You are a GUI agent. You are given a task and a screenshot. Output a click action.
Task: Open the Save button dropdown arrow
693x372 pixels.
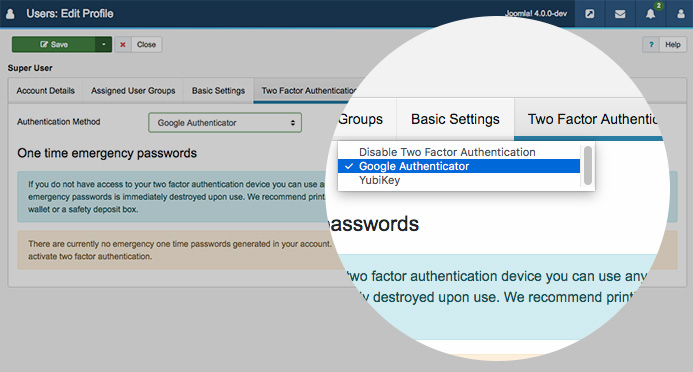[103, 44]
